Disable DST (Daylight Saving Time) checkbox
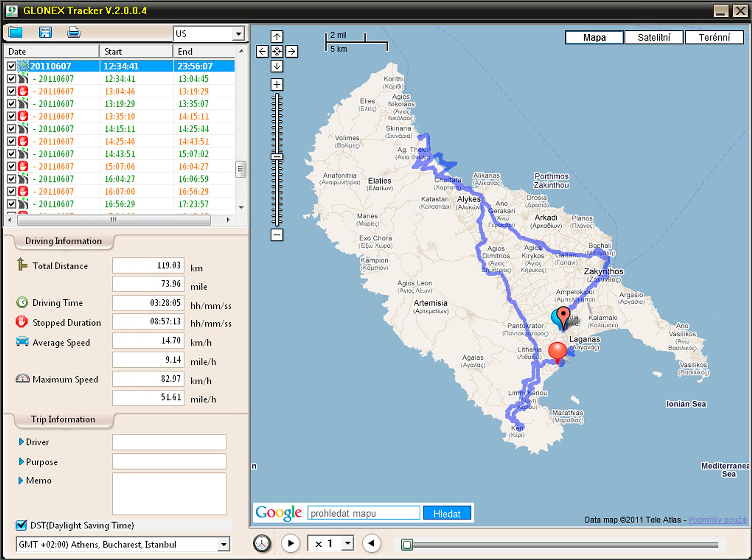This screenshot has height=560, width=752. click(21, 525)
